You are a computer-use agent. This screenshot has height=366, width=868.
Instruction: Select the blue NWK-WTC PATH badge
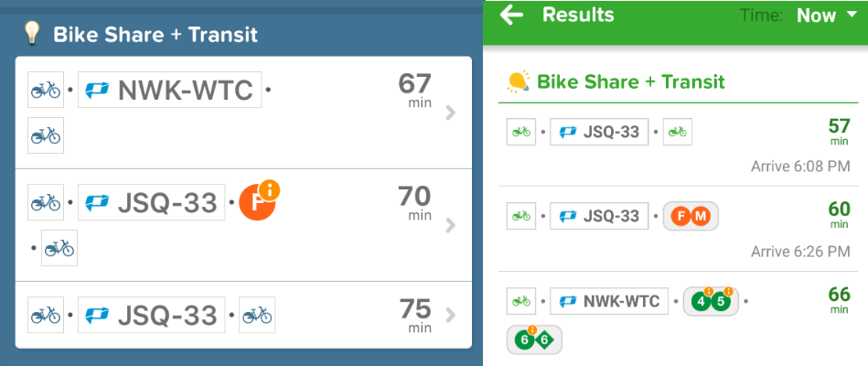pyautogui.click(x=169, y=90)
